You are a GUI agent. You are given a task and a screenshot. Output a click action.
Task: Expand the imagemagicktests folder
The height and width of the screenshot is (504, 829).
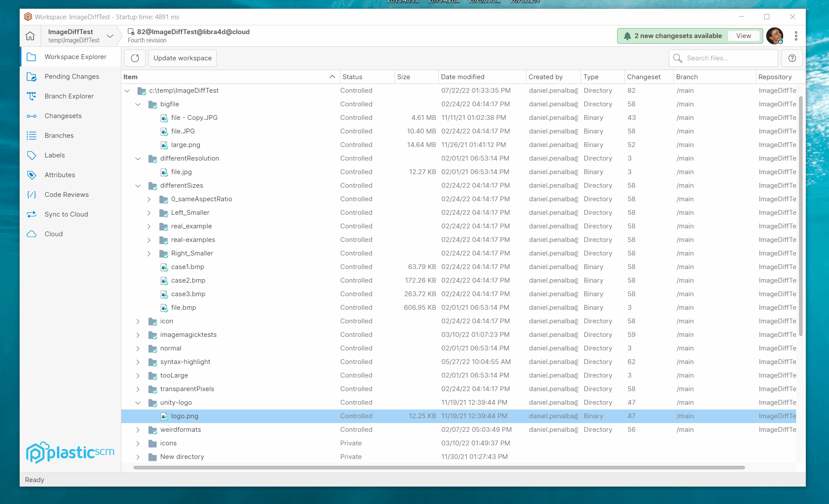[x=138, y=335]
